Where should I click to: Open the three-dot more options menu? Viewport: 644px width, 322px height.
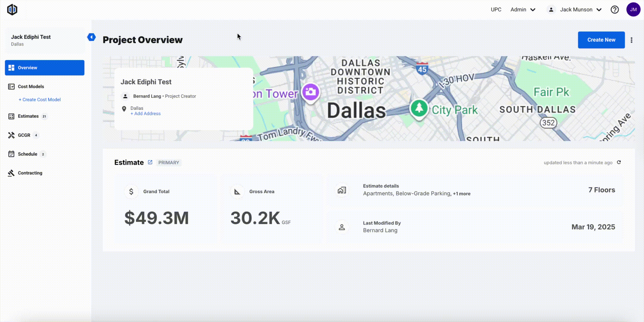pyautogui.click(x=631, y=40)
